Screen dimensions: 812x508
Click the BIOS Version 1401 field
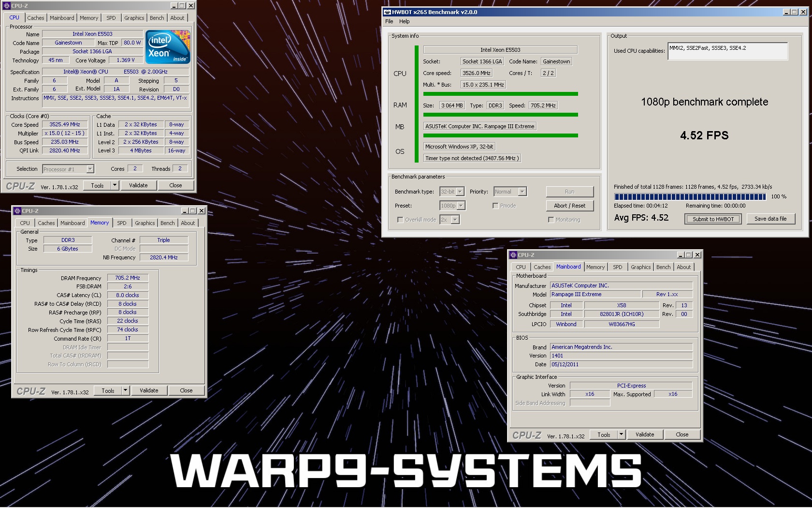(621, 356)
